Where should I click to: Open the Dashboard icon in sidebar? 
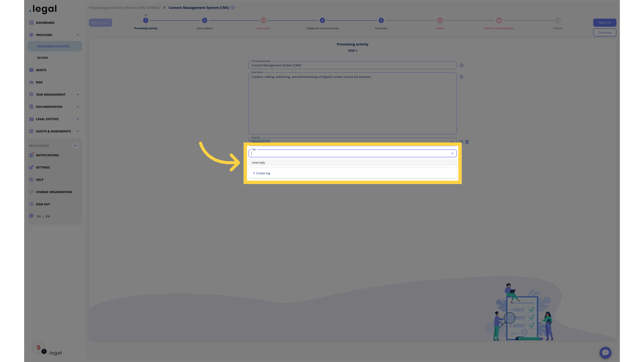[31, 23]
